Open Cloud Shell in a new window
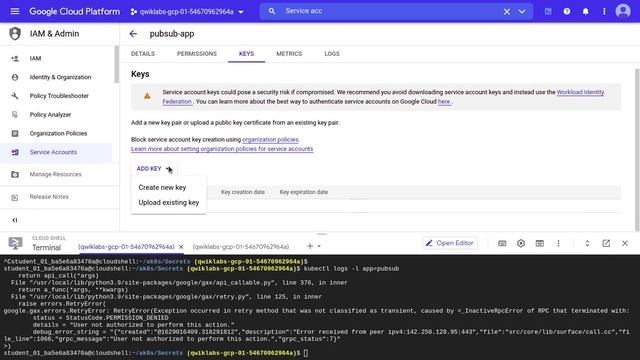The width and height of the screenshot is (640, 360). (606, 243)
